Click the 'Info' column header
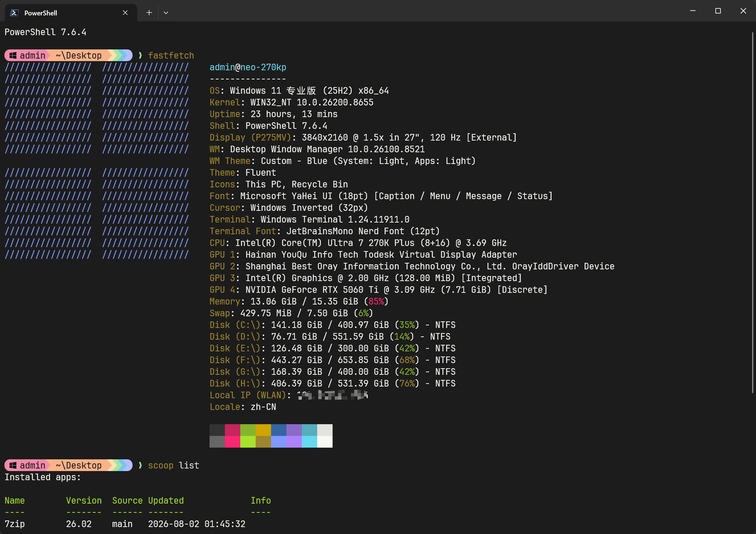Viewport: 756px width, 534px height. pyautogui.click(x=261, y=500)
